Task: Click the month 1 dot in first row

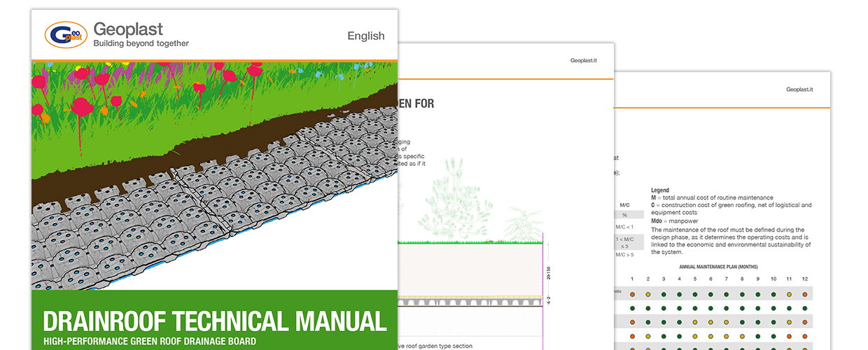Action: pyautogui.click(x=632, y=294)
